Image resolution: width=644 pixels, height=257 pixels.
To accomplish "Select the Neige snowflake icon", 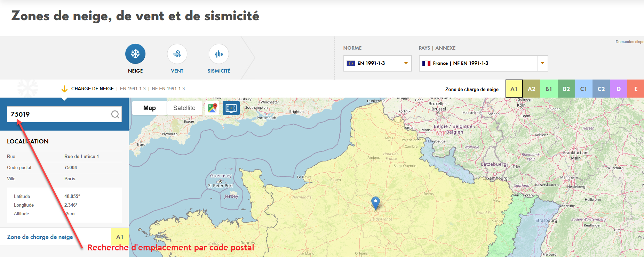I will click(135, 54).
